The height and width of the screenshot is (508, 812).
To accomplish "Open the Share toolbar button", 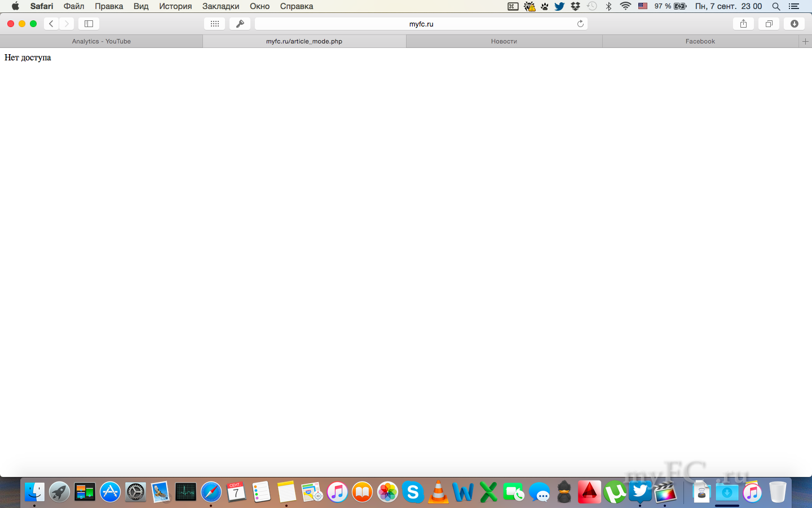I will (743, 24).
